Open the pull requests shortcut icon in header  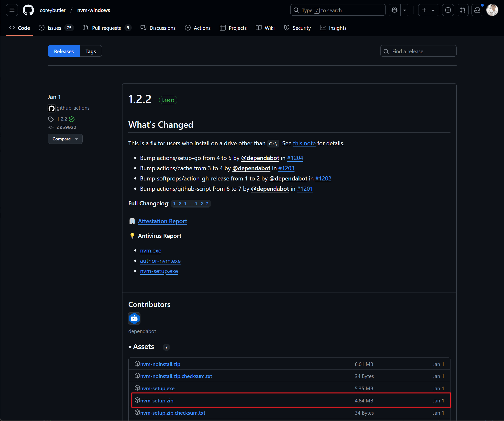point(462,10)
